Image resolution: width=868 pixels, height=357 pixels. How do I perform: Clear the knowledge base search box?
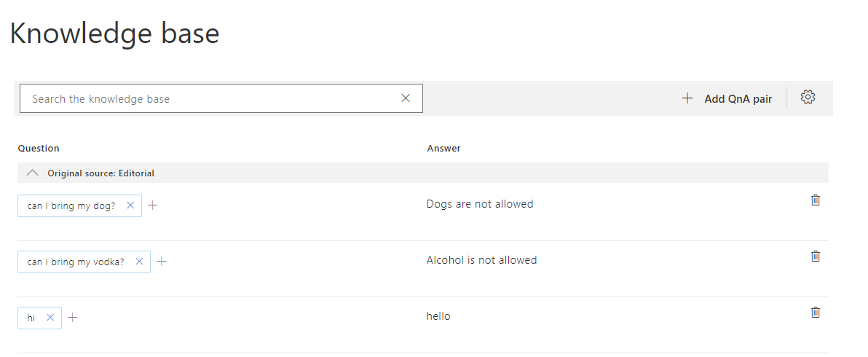pos(406,98)
